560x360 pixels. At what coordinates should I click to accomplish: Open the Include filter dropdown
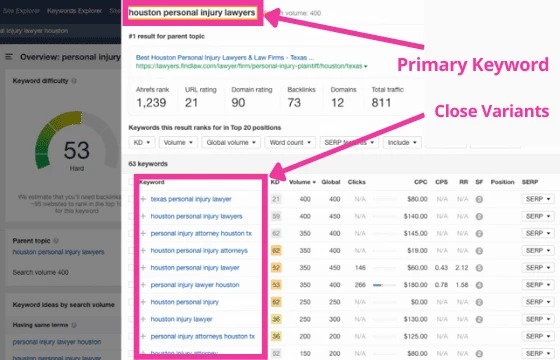(402, 142)
